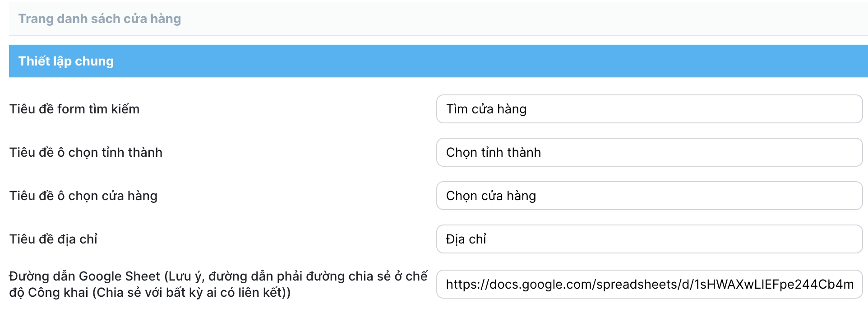
Task: Click the "Tiêu đề địa chỉ" label
Action: tap(53, 239)
